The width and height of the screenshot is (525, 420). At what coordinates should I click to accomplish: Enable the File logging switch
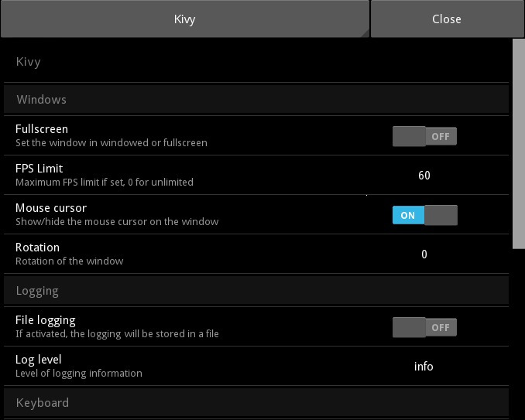[x=424, y=327]
